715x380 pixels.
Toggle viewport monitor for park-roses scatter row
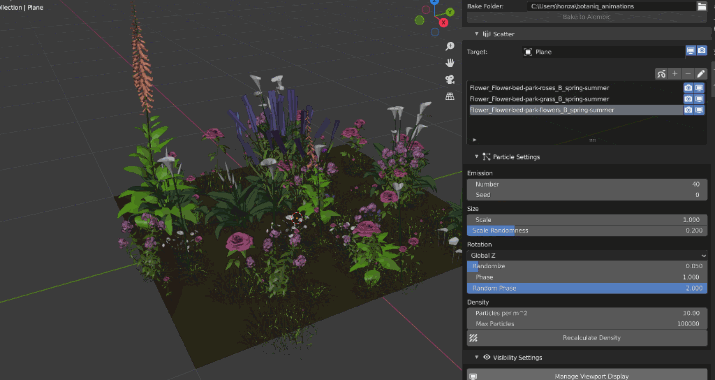[699, 88]
